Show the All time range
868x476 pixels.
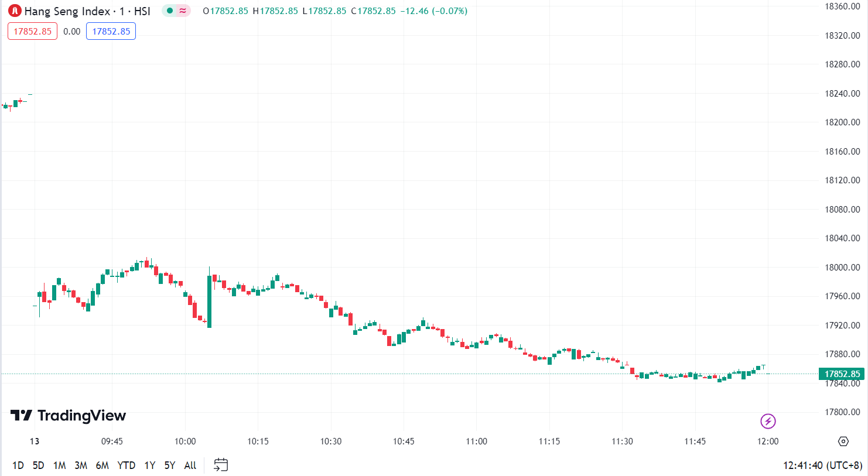click(x=190, y=465)
